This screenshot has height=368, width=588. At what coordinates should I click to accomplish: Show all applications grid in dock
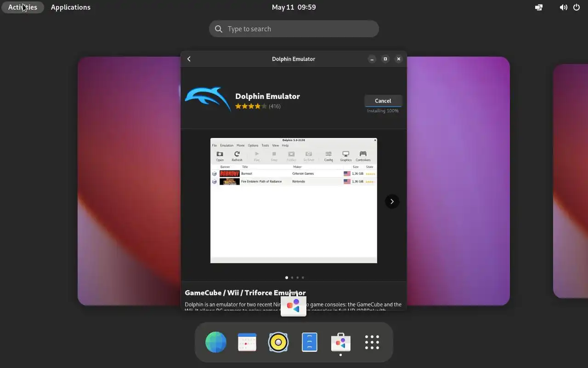click(x=372, y=342)
